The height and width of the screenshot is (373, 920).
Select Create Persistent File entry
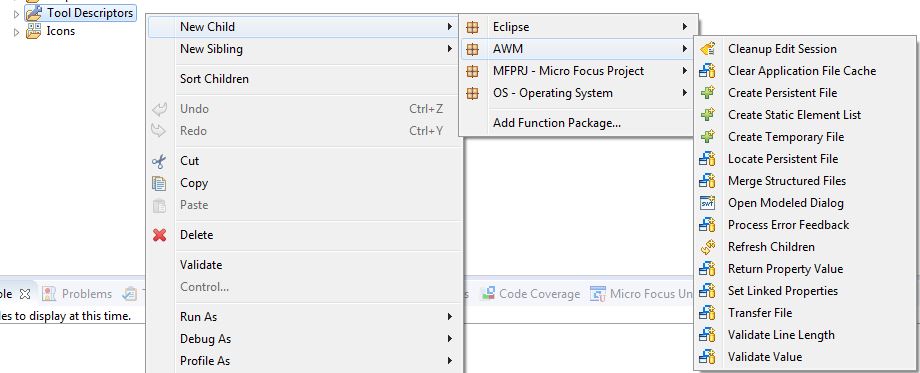(804, 93)
